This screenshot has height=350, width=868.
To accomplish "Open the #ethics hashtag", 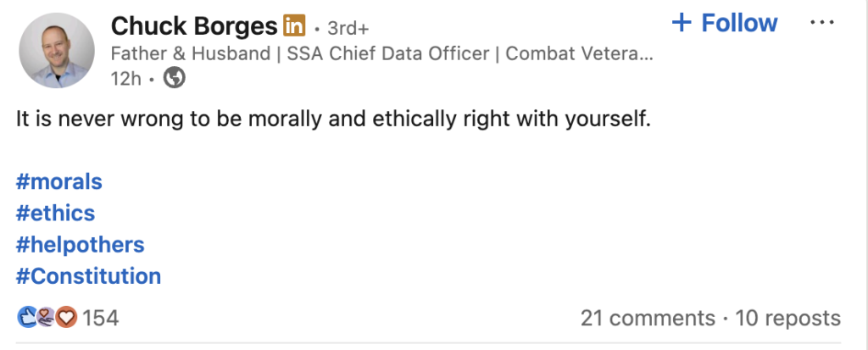I will (x=55, y=214).
